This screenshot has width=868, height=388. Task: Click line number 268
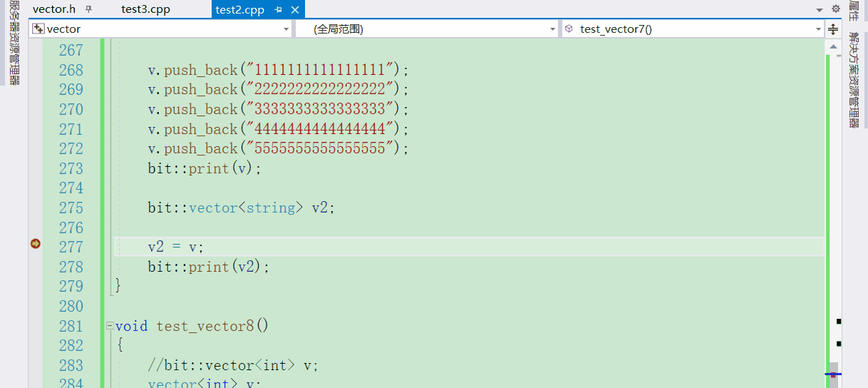coord(71,70)
